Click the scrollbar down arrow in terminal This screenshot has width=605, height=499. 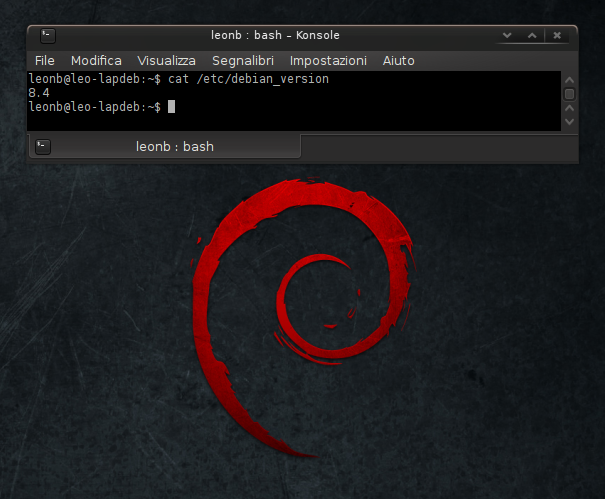coord(569,120)
